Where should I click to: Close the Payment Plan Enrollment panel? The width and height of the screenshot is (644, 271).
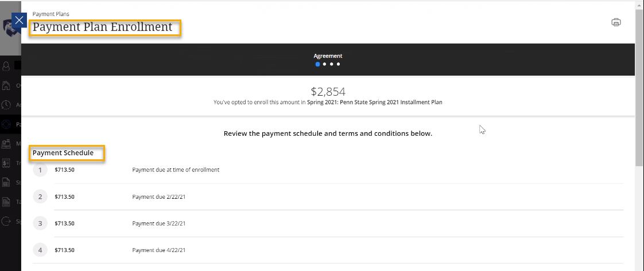coord(20,20)
